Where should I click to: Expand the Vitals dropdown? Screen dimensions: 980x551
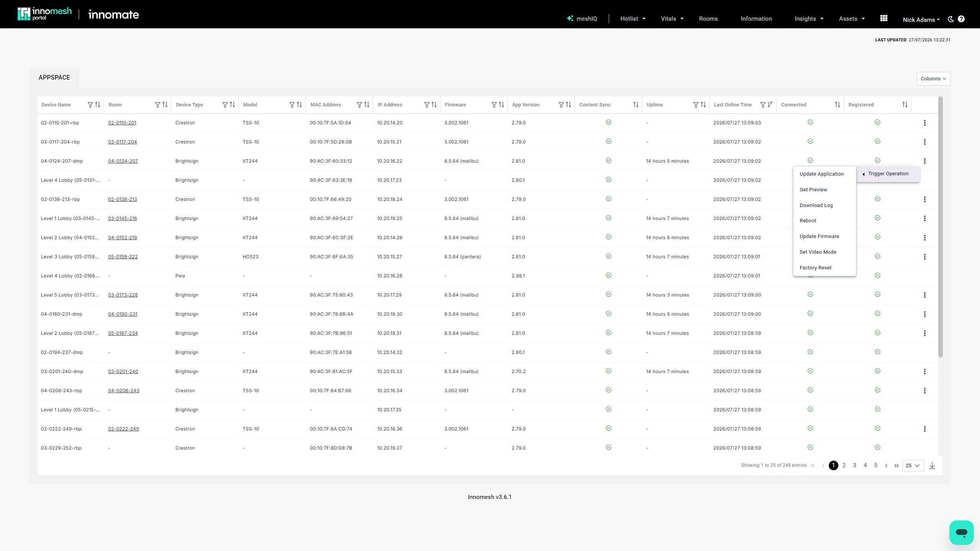pyautogui.click(x=672, y=19)
